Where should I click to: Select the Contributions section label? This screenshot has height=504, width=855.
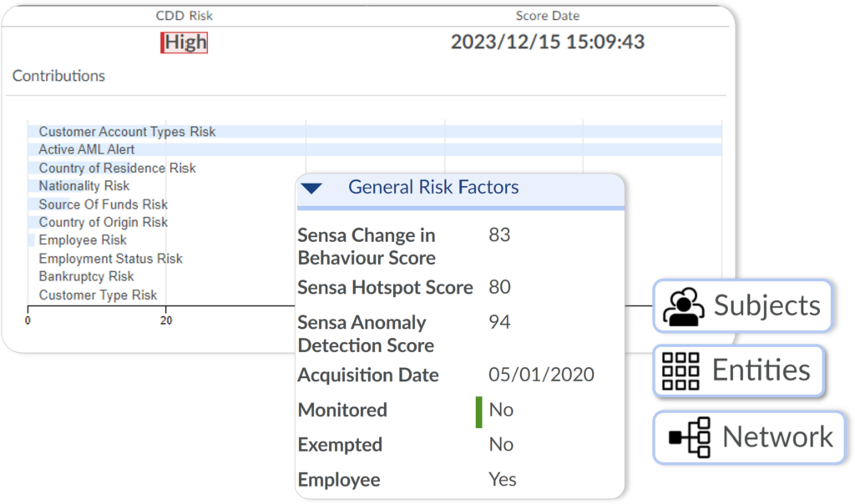(58, 76)
